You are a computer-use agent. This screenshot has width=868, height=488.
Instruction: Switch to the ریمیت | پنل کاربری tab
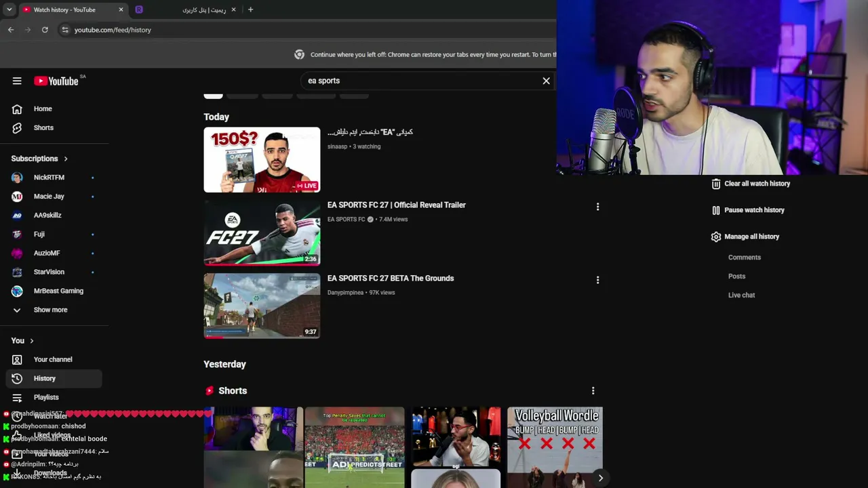186,9
